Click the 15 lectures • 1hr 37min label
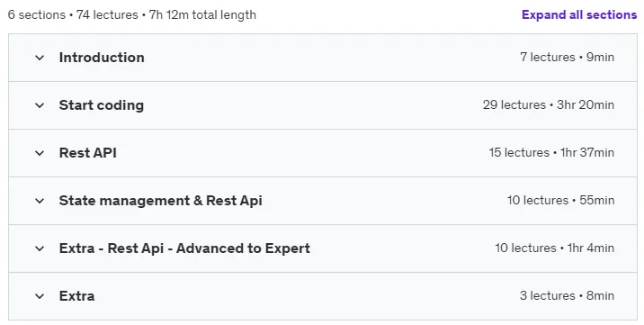The height and width of the screenshot is (325, 644). pyautogui.click(x=551, y=152)
